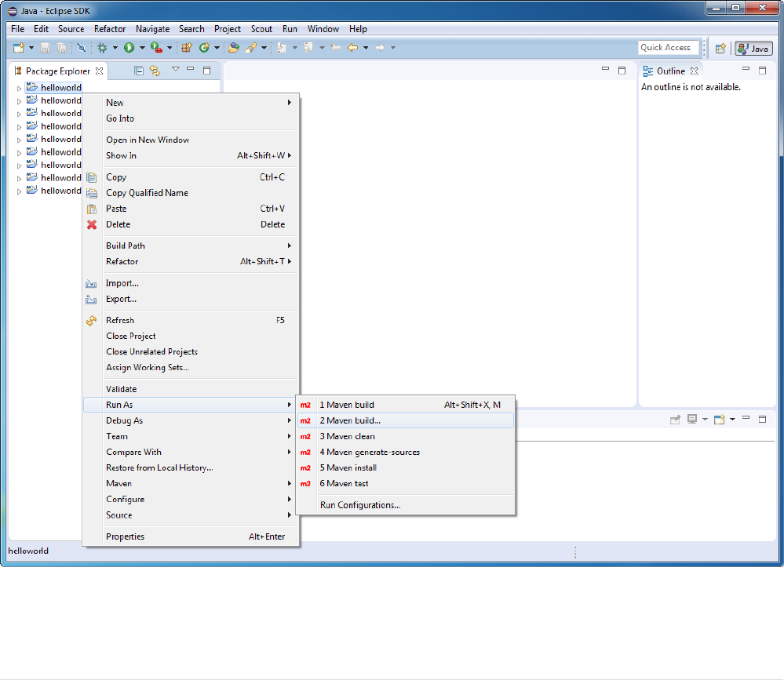Open the Open Console dropdown arrow
Screen dimensions: 784x680
click(732, 420)
